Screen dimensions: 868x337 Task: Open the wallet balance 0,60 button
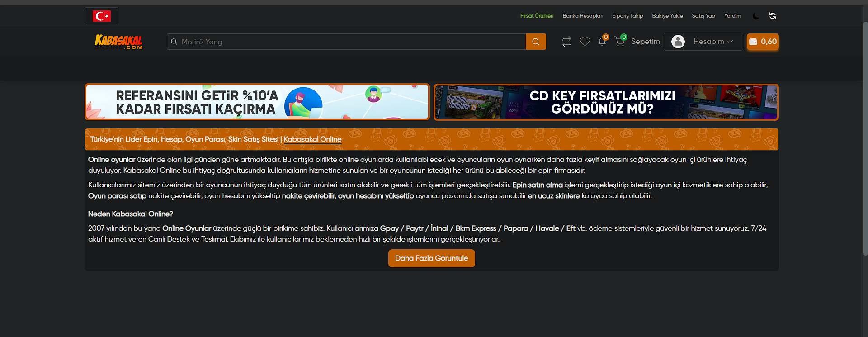click(763, 42)
